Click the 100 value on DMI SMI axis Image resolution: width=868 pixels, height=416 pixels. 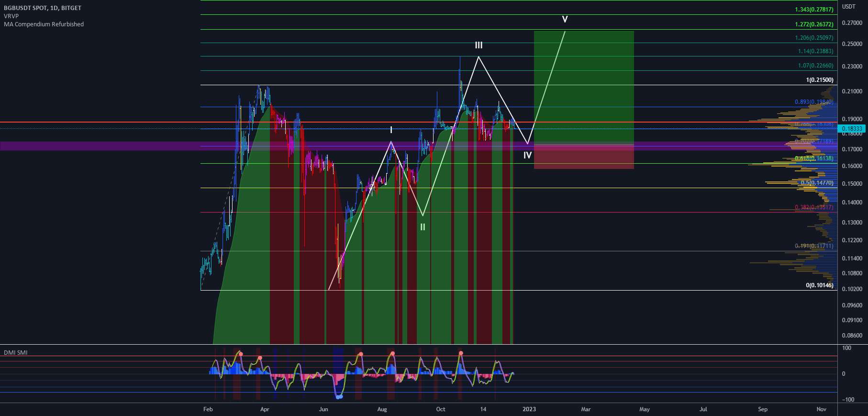click(x=846, y=348)
